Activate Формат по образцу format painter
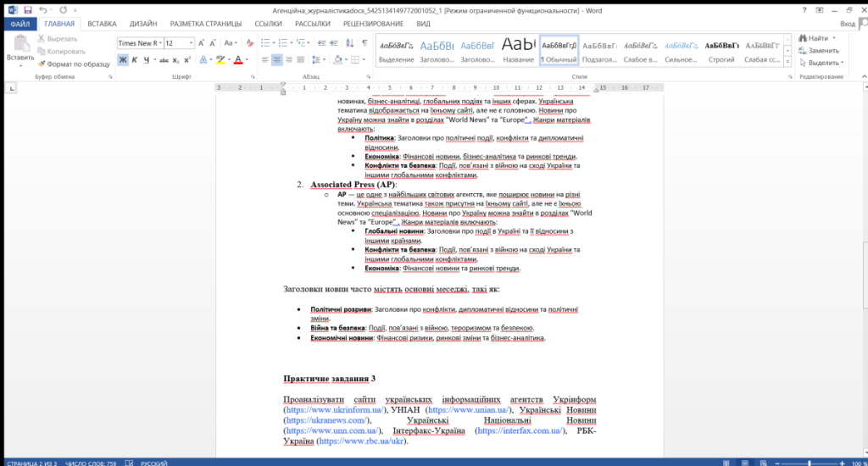Viewport: 868px width, 466px height. click(x=74, y=64)
